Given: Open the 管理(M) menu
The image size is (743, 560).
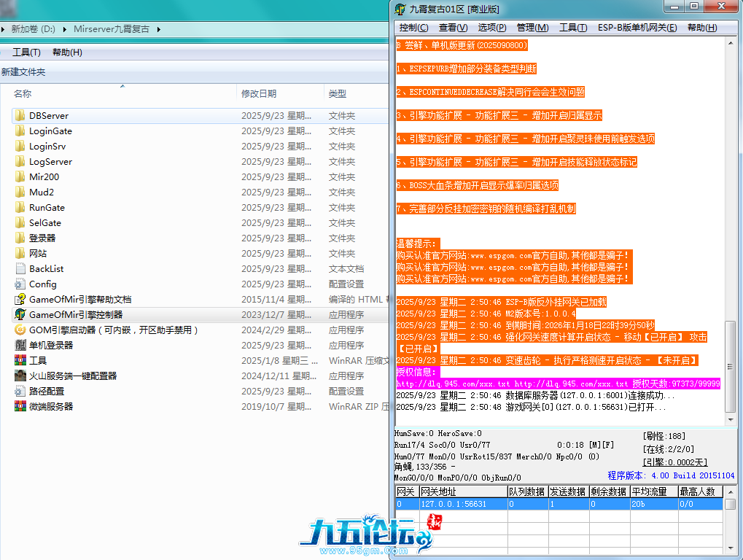Looking at the screenshot, I should point(532,28).
